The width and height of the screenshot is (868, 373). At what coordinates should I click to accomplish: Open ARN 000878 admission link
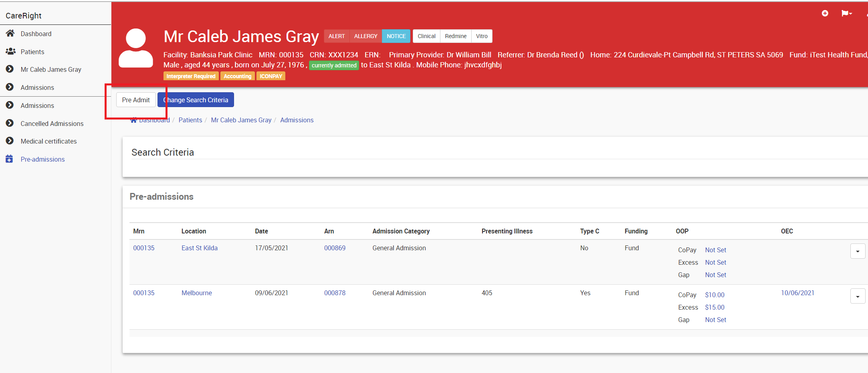[335, 293]
